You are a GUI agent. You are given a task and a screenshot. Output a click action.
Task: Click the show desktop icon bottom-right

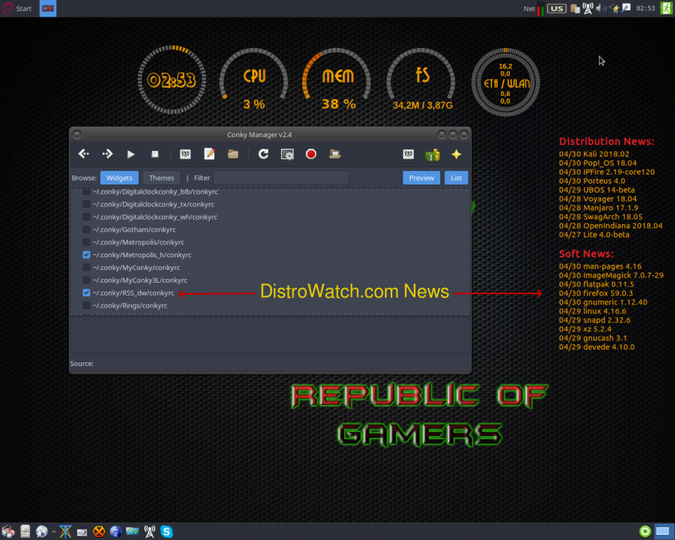(663, 531)
